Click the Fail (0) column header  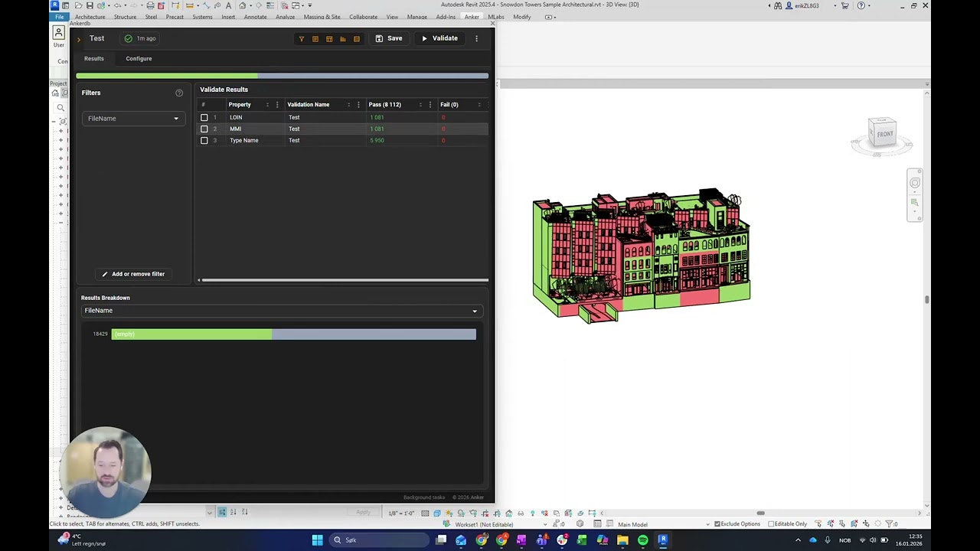click(x=449, y=105)
